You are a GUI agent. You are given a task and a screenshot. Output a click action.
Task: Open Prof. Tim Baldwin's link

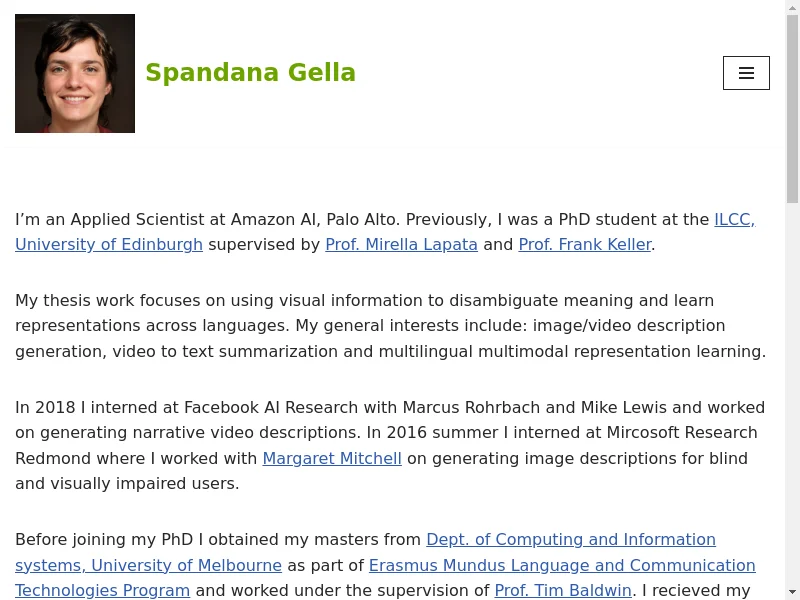pos(563,590)
